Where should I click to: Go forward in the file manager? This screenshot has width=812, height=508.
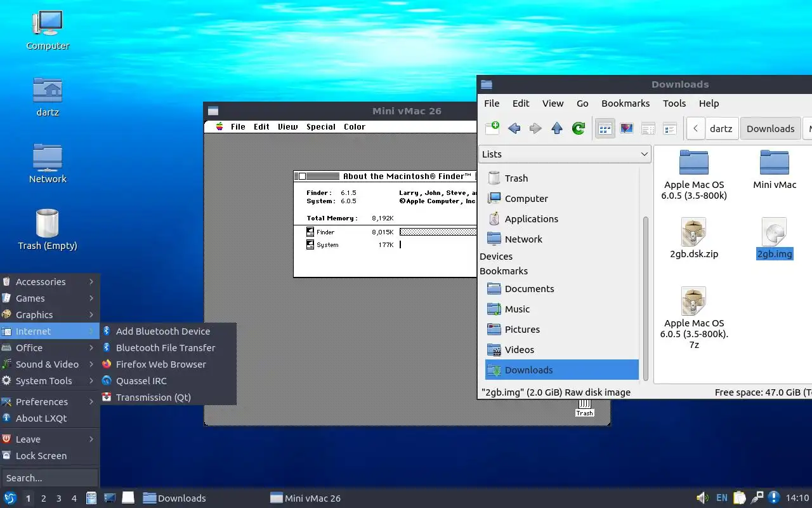(x=536, y=128)
